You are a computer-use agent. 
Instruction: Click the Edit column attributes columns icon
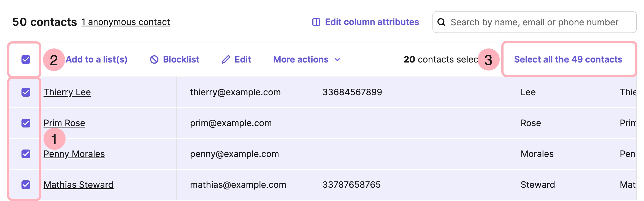click(316, 22)
